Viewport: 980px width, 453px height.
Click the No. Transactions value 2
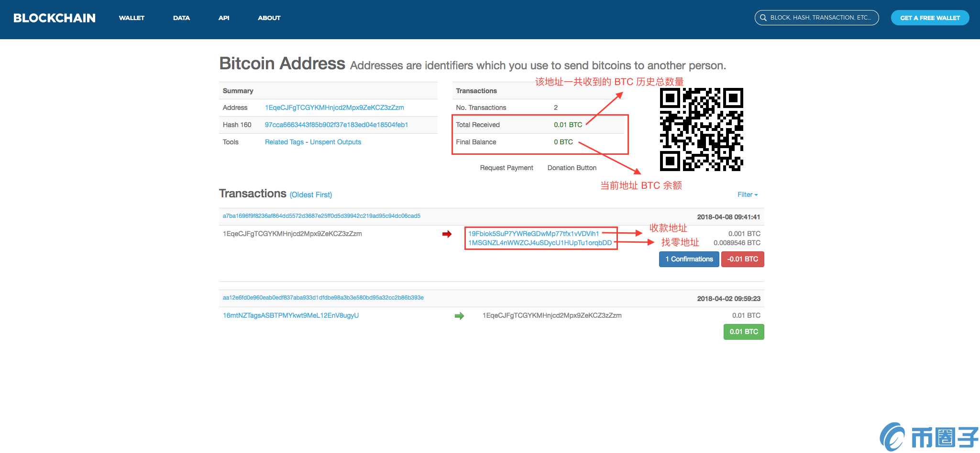(x=556, y=108)
